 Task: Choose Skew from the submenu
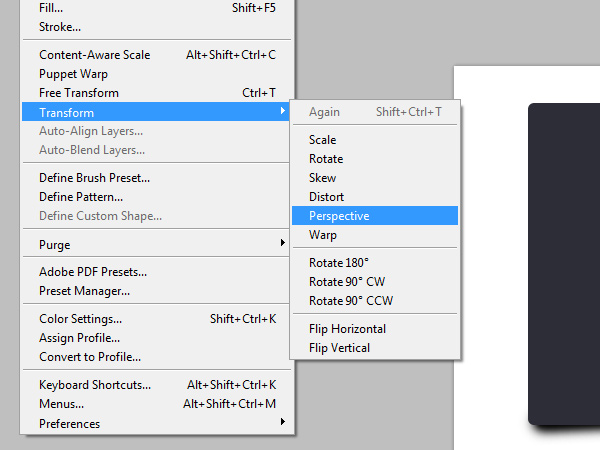[375, 178]
